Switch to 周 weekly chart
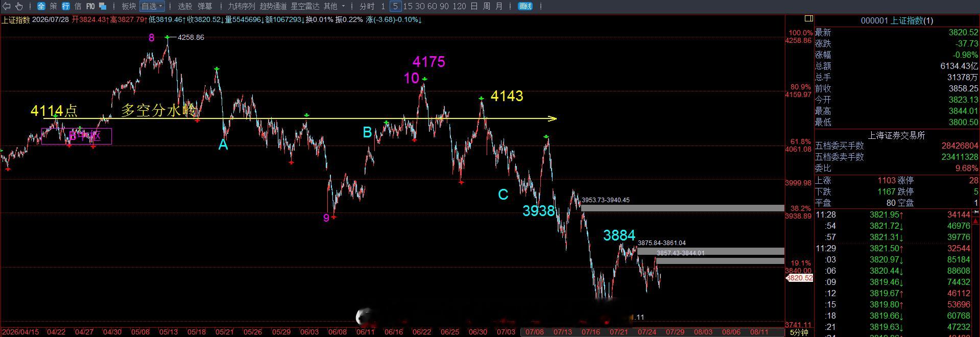Viewport: 980px width, 337px height. pyautogui.click(x=486, y=6)
